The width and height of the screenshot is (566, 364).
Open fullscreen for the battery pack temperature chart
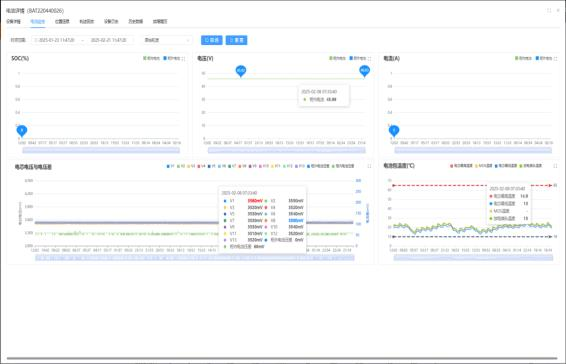click(556, 166)
